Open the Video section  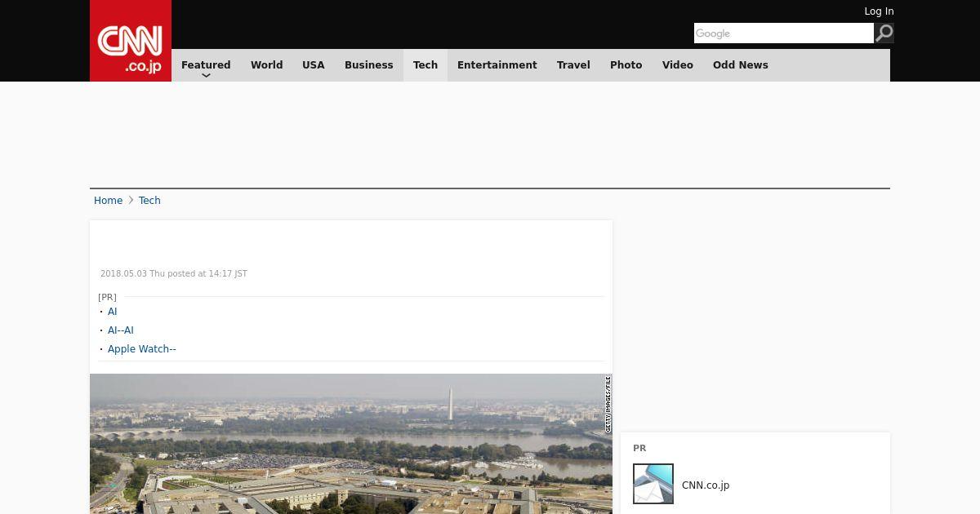coord(678,65)
